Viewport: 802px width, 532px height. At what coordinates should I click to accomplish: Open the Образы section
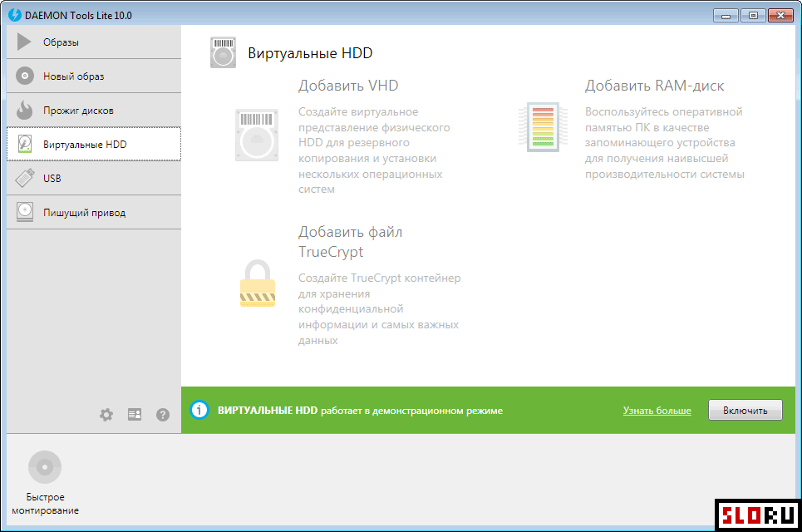(x=94, y=42)
